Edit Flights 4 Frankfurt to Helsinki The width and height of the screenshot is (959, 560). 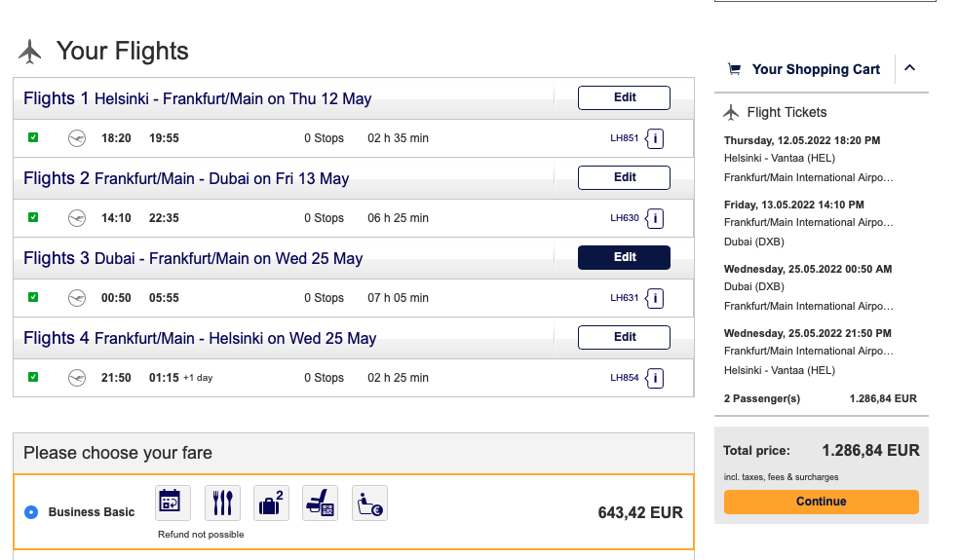(x=624, y=337)
